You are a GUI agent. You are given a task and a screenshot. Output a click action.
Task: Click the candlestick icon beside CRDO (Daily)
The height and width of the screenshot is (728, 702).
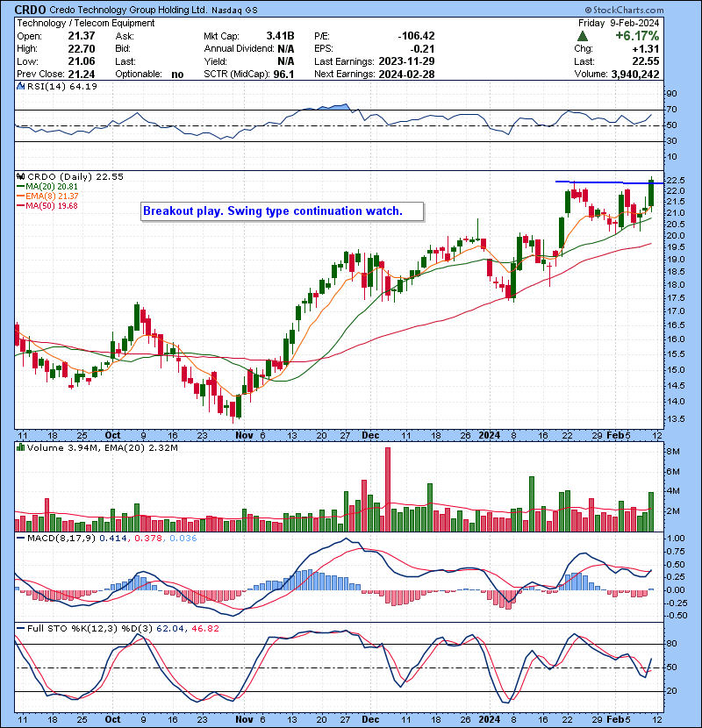[x=19, y=176]
